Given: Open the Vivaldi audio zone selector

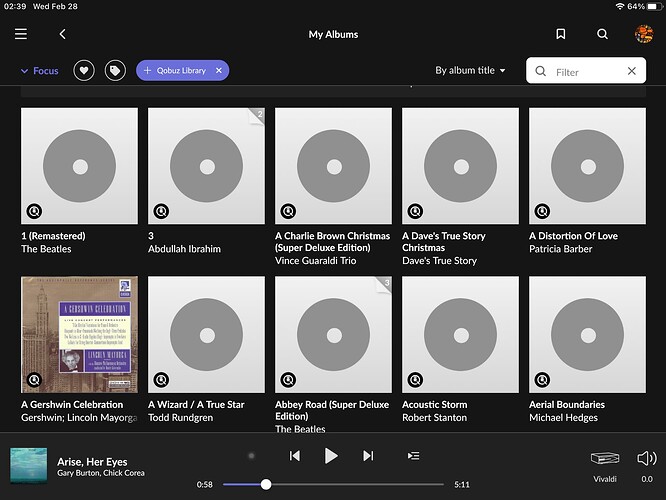Looking at the screenshot, I should pos(605,465).
